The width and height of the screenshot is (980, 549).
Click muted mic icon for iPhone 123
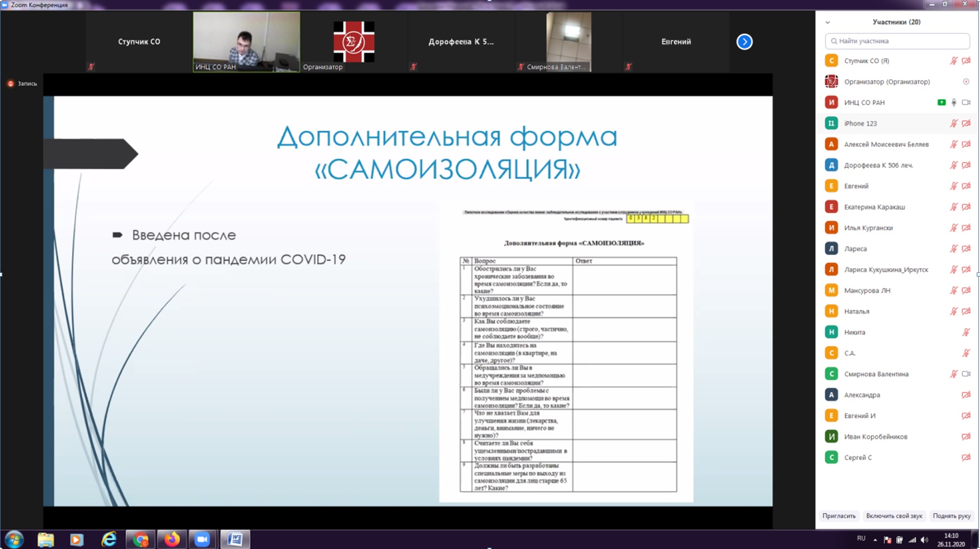(953, 123)
